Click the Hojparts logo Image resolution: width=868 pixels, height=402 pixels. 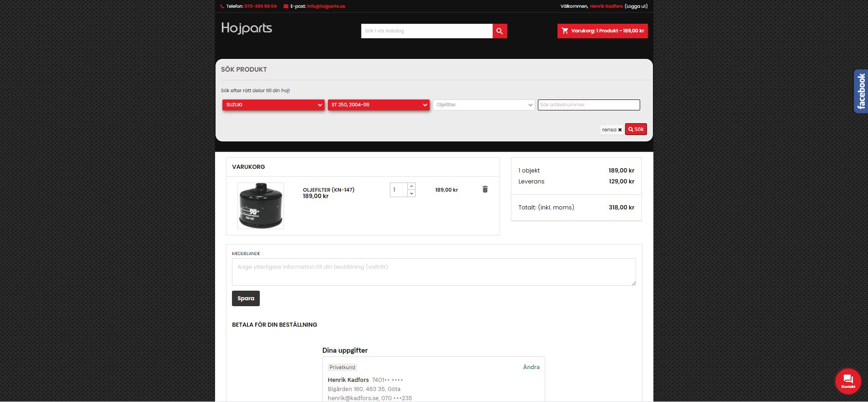[247, 28]
